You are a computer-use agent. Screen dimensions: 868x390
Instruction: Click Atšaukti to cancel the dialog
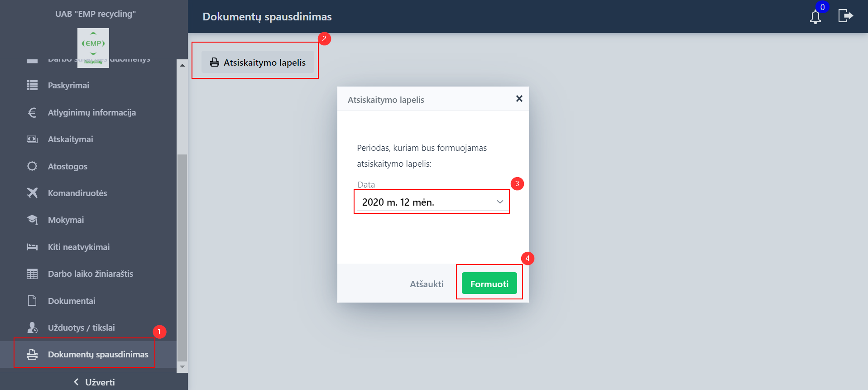tap(427, 284)
